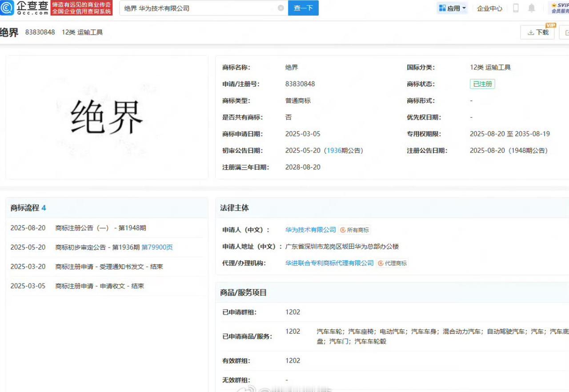
Task: Click the search input containing 绝界 华为技术有限公司
Action: click(x=204, y=8)
